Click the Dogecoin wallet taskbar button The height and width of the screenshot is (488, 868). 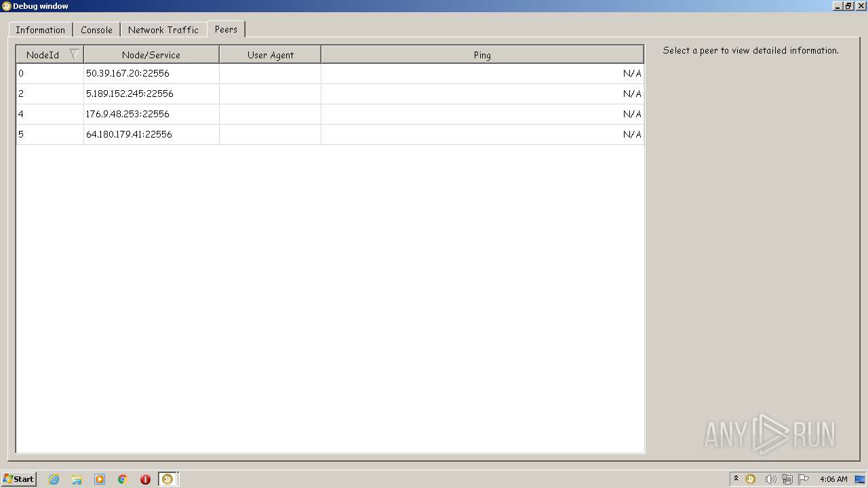[x=167, y=479]
